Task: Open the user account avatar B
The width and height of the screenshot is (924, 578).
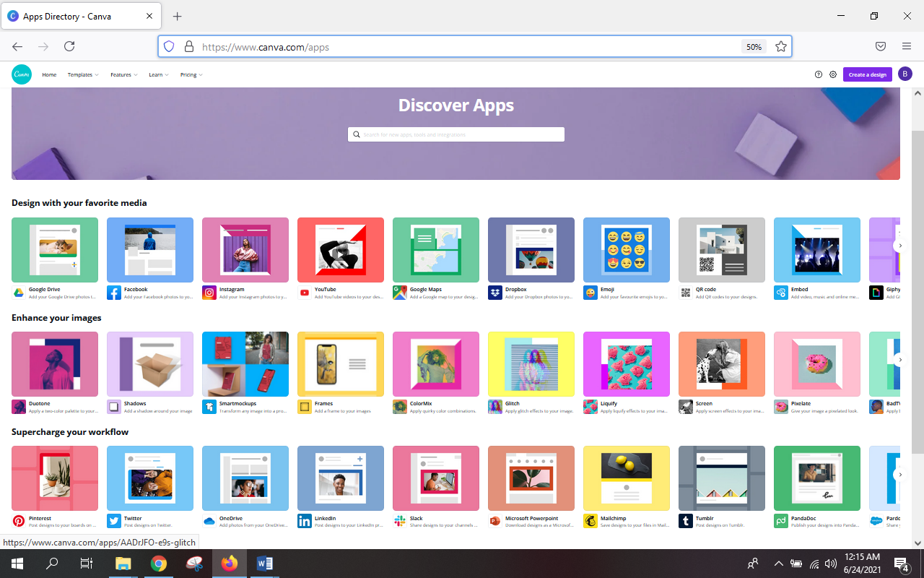Action: point(905,74)
